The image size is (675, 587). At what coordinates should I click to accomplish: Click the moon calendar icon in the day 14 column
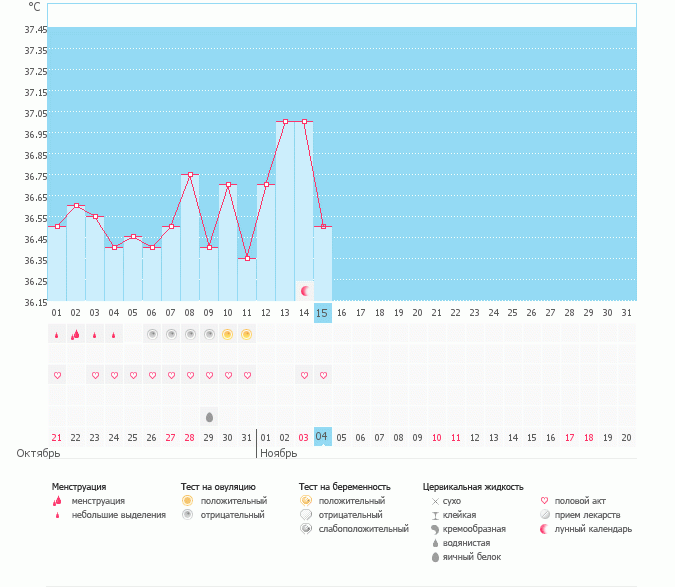click(x=304, y=290)
